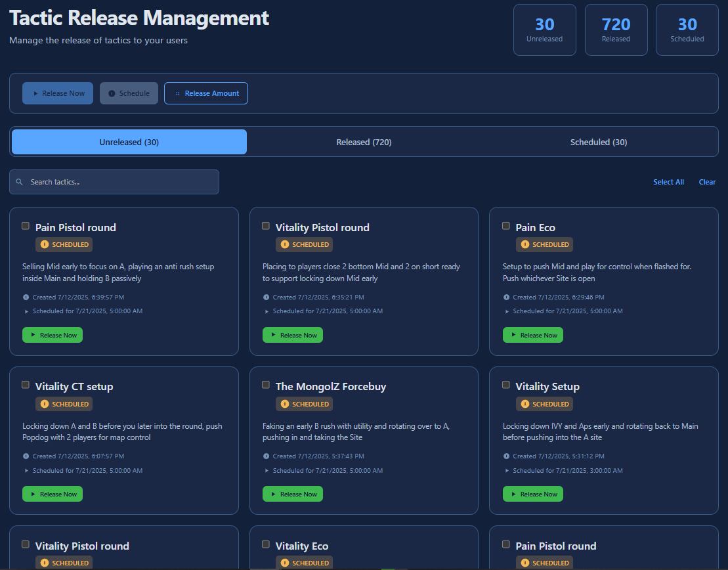Click The MongolZ Forcebuy title
Viewport: 728px width, 570px height.
[x=331, y=387]
